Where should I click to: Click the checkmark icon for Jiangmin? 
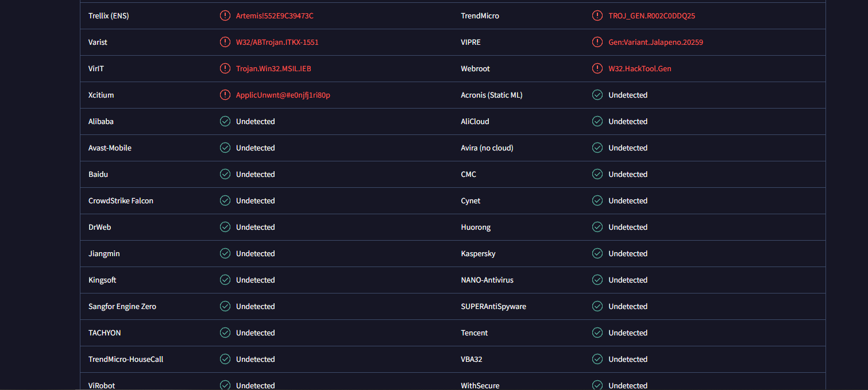coord(225,253)
